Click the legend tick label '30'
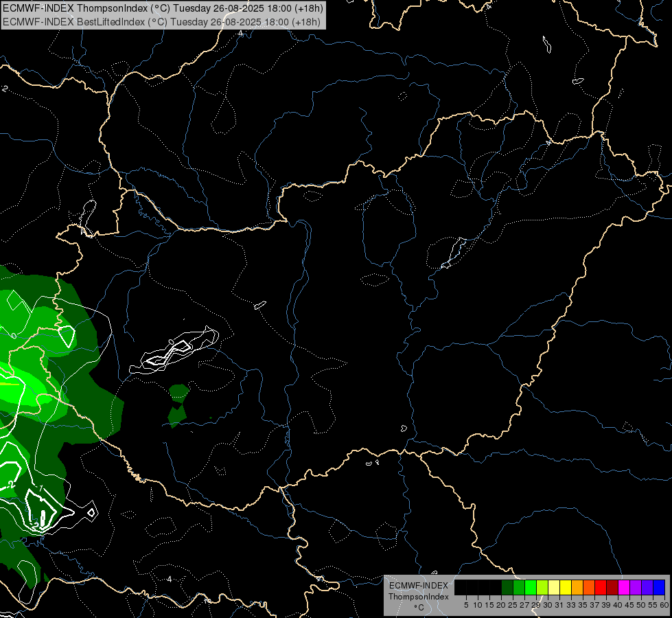Screen dimensions: 672x618 (548, 605)
